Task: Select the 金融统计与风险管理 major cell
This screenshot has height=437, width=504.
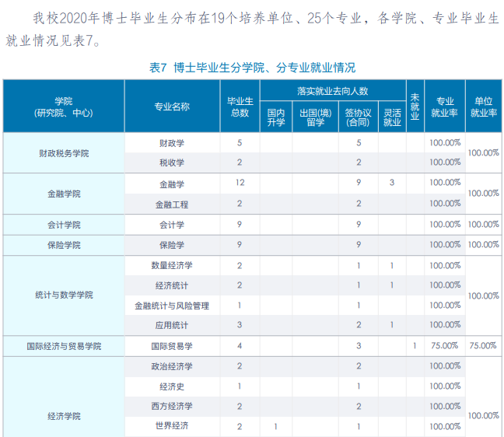Action: point(172,306)
